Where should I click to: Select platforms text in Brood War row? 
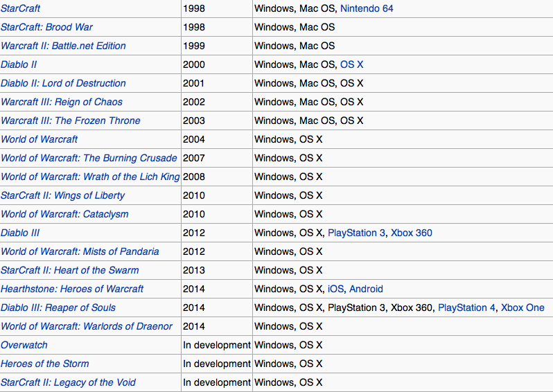pos(295,27)
